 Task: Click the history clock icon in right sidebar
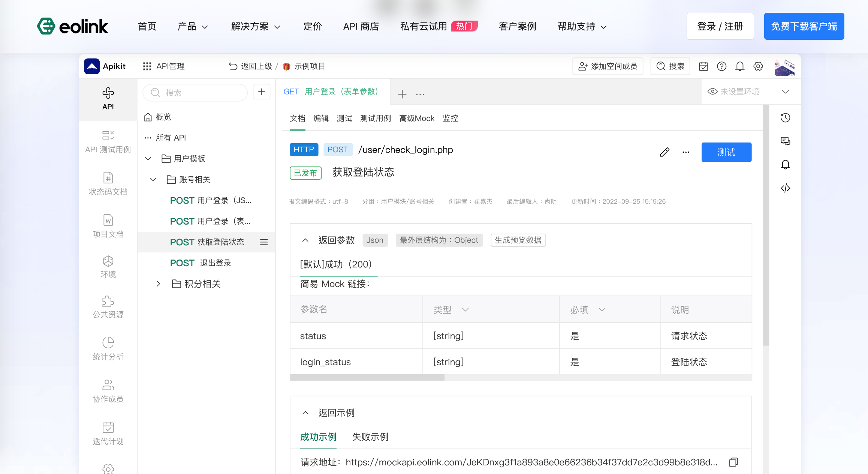(x=785, y=118)
